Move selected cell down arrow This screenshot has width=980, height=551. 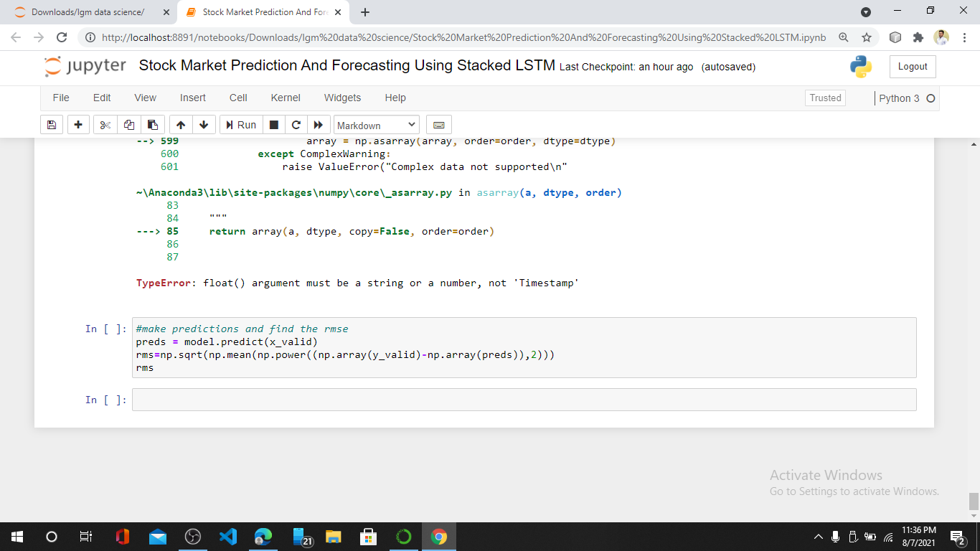coord(204,125)
